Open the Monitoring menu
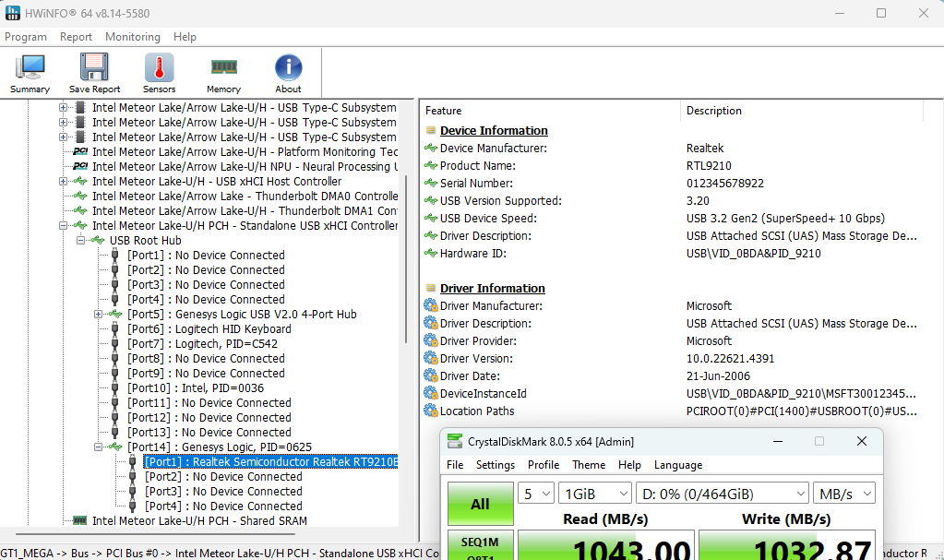The width and height of the screenshot is (944, 560). [133, 37]
